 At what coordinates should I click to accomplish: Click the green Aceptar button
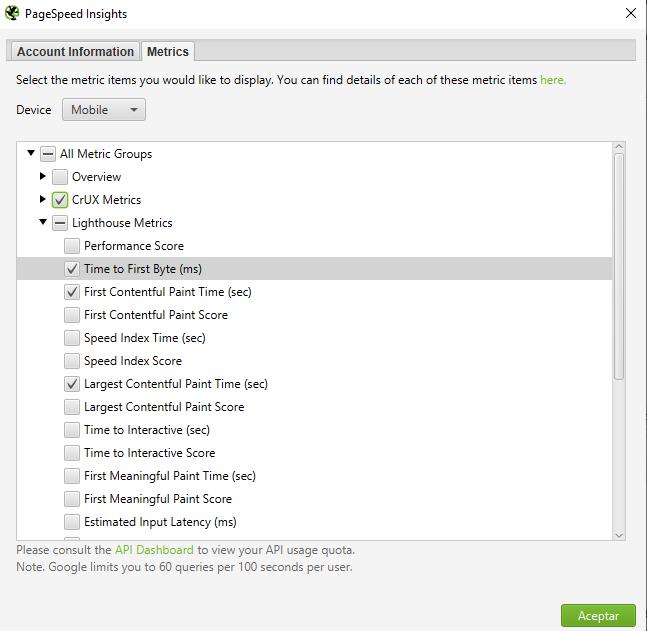pos(598,616)
